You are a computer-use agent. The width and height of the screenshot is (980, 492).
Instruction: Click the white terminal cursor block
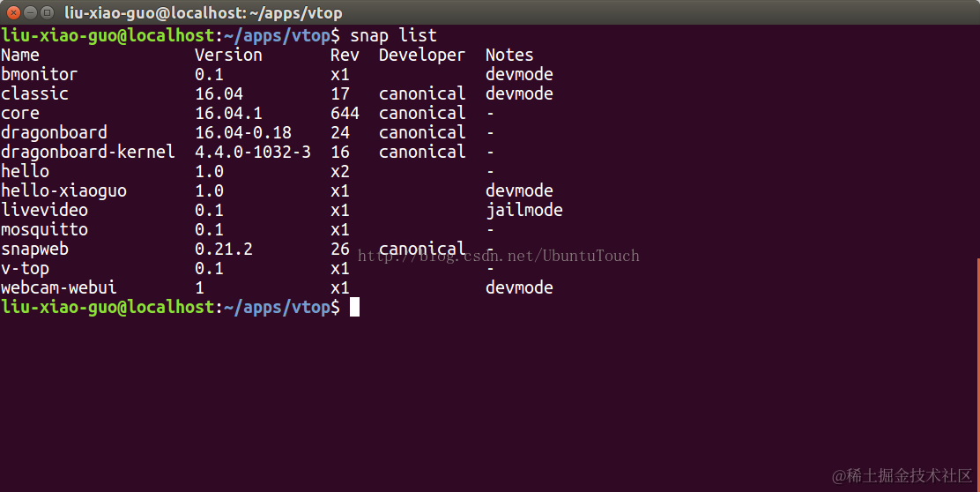pos(354,307)
